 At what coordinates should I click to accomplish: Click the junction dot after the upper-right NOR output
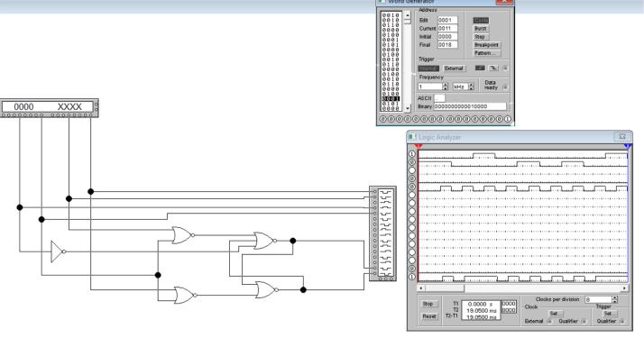[293, 241]
